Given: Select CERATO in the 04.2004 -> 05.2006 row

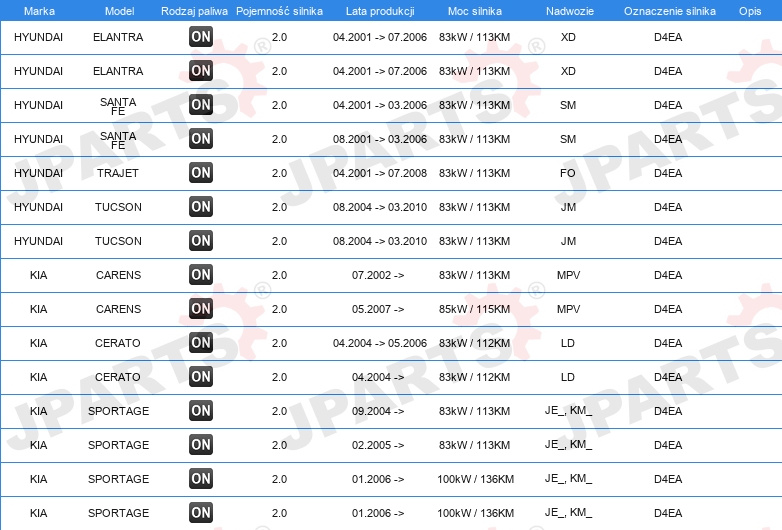Looking at the screenshot, I should point(118,343).
